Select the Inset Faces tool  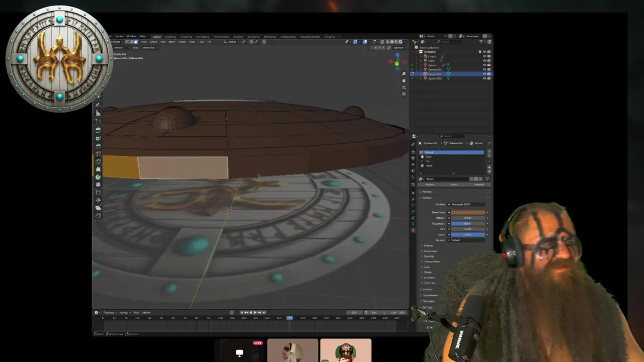pos(98,138)
